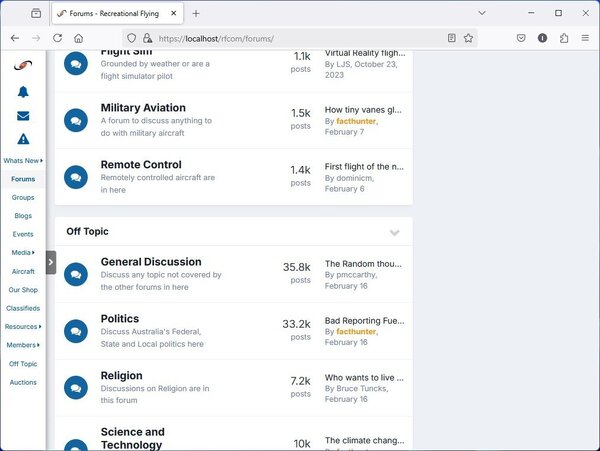Reload the page in the browser
This screenshot has width=600, height=451.
click(x=57, y=38)
